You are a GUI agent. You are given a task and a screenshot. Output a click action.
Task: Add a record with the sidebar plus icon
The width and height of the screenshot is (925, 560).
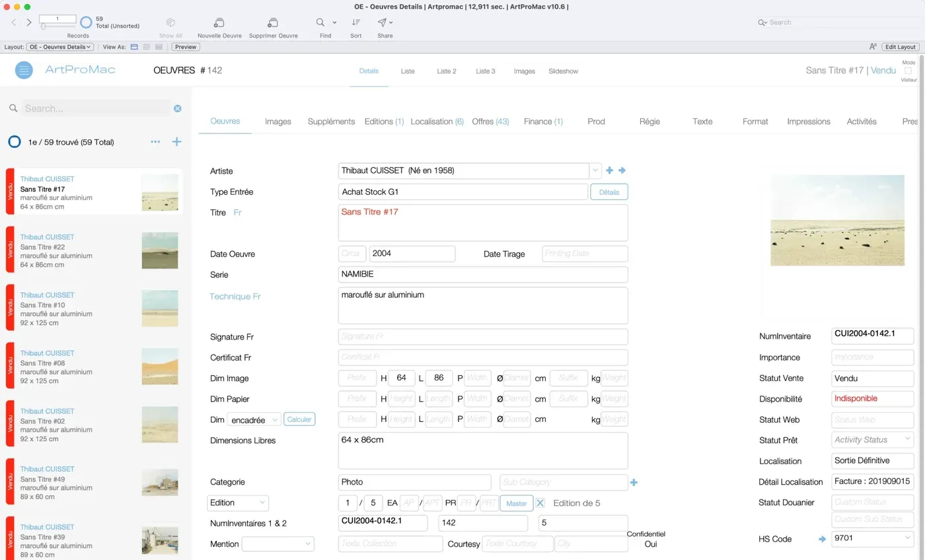point(176,142)
